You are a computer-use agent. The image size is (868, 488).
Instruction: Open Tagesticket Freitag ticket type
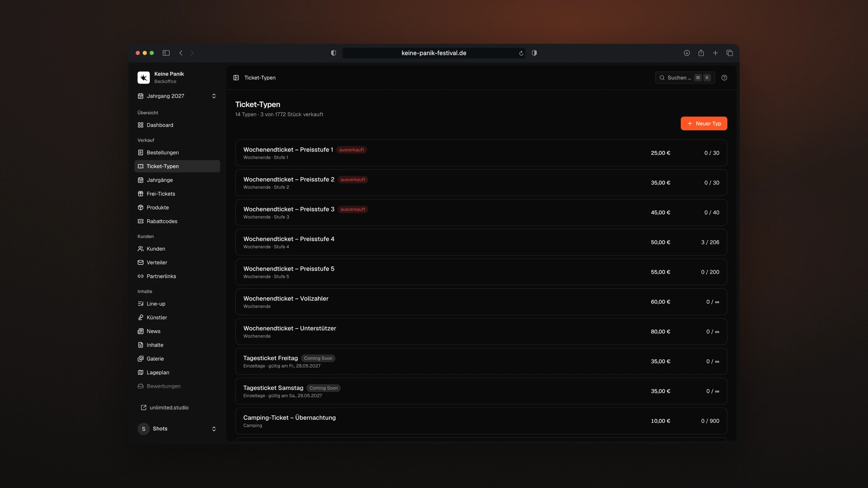481,361
